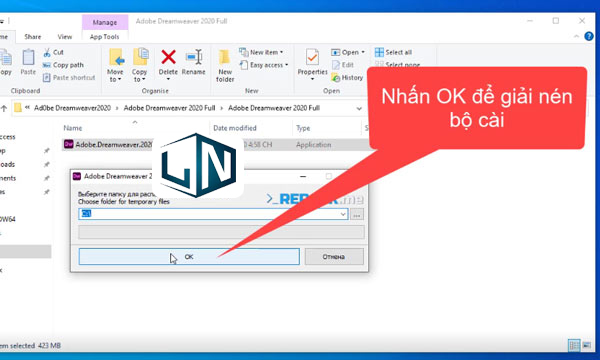Click the Open button in ribbon
The height and width of the screenshot is (360, 600).
[347, 52]
